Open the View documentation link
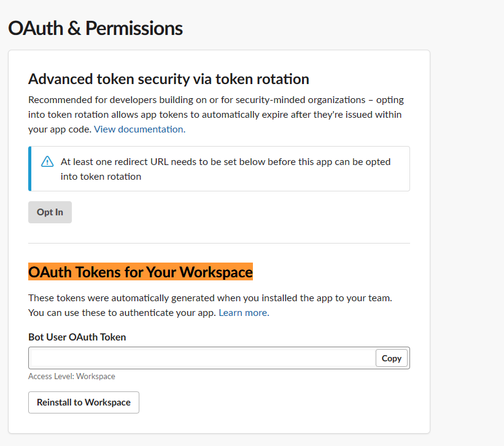This screenshot has width=504, height=446. click(138, 129)
